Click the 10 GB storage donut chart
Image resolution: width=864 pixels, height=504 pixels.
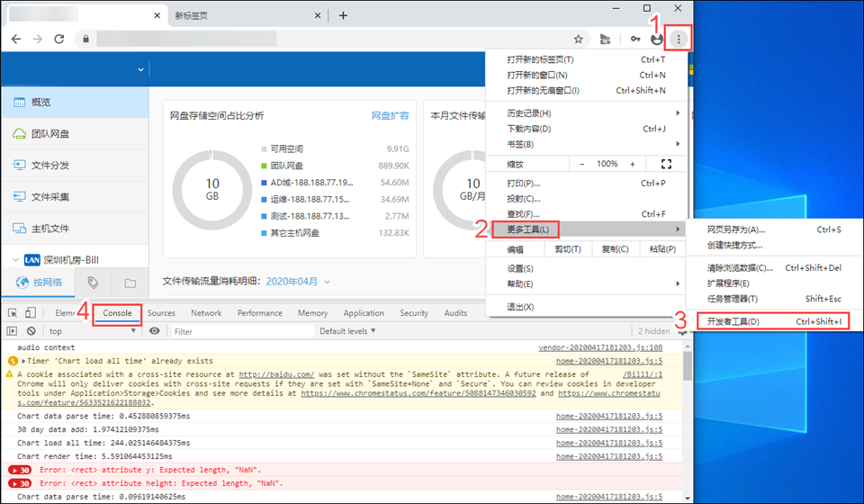(x=212, y=190)
